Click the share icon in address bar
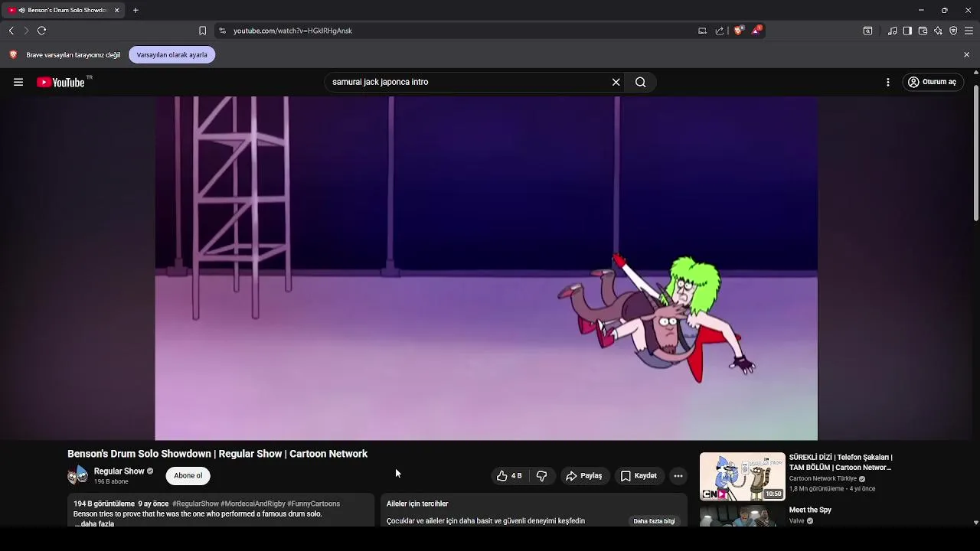This screenshot has width=980, height=551. [x=720, y=31]
